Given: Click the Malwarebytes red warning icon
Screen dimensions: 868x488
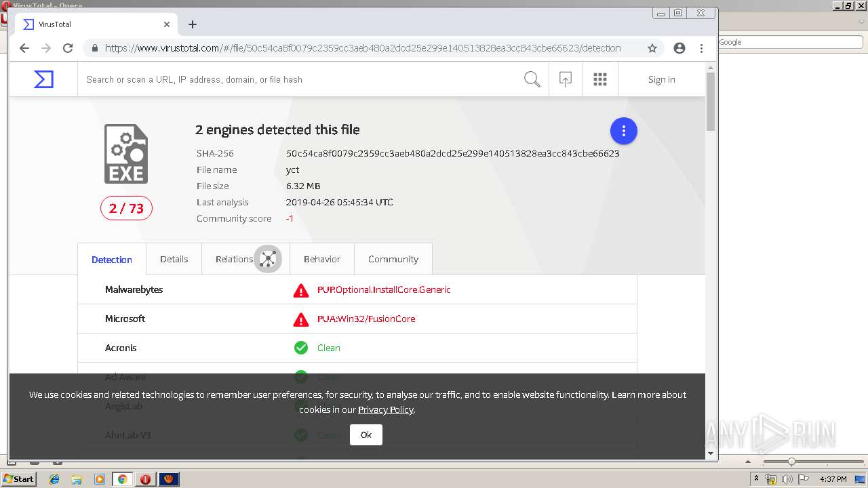Looking at the screenshot, I should (x=301, y=290).
